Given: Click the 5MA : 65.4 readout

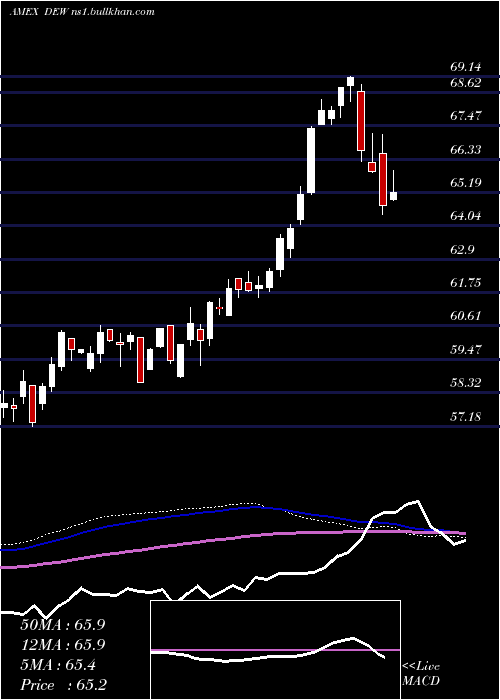Looking at the screenshot, I should (x=58, y=666).
